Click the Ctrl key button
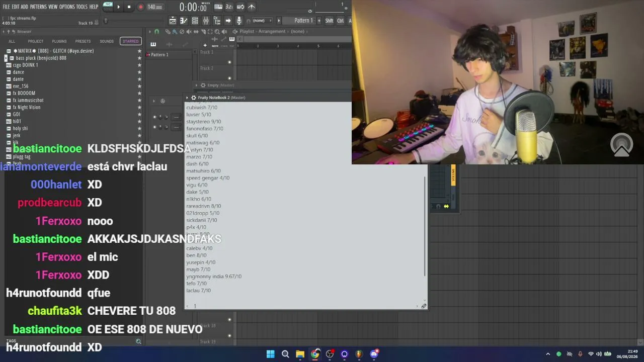The image size is (644, 362). click(x=341, y=21)
